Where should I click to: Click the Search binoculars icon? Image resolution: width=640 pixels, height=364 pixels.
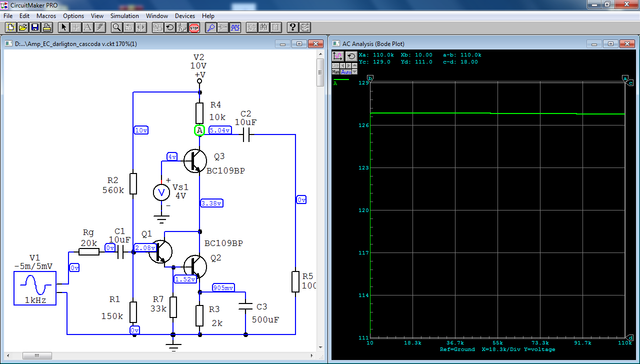click(x=263, y=27)
